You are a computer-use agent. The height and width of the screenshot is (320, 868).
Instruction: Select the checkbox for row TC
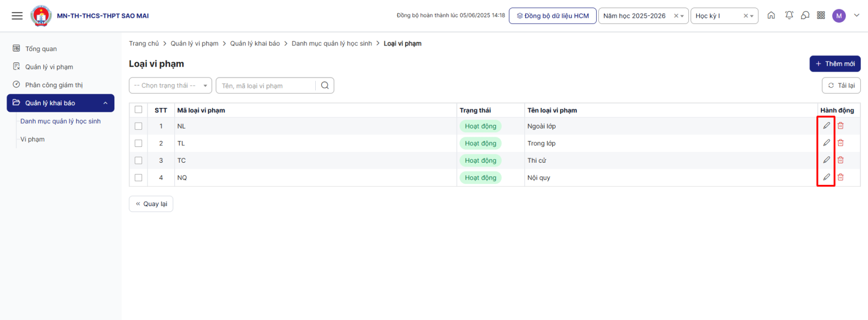[138, 161]
